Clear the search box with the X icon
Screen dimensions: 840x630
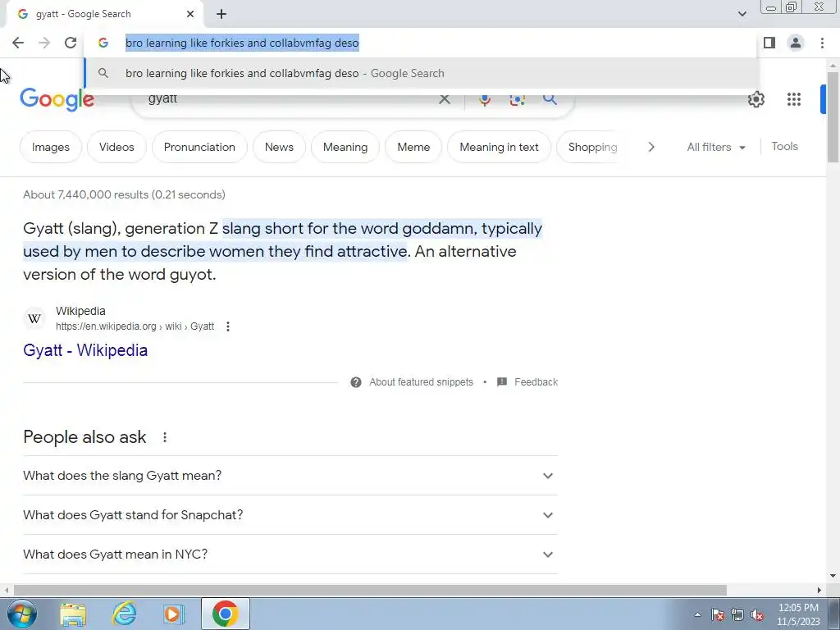point(444,99)
